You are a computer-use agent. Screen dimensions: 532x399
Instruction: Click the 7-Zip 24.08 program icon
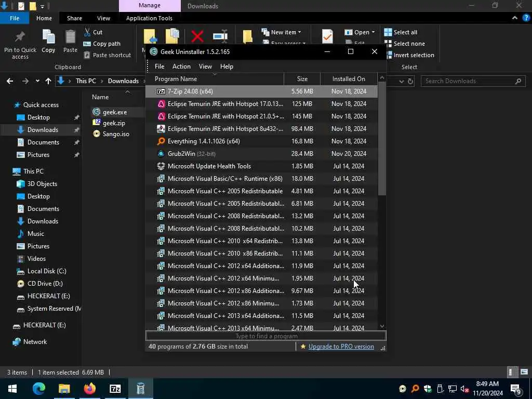coord(161,91)
